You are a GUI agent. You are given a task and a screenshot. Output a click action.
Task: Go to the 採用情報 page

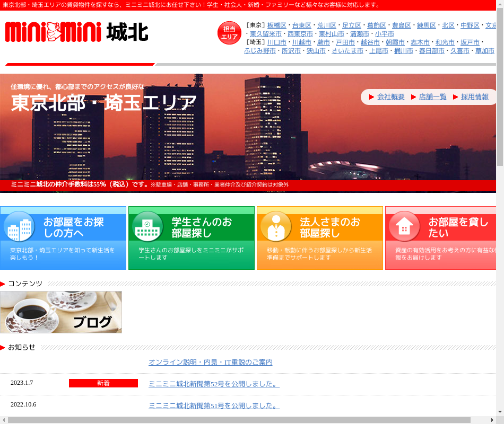tap(474, 97)
